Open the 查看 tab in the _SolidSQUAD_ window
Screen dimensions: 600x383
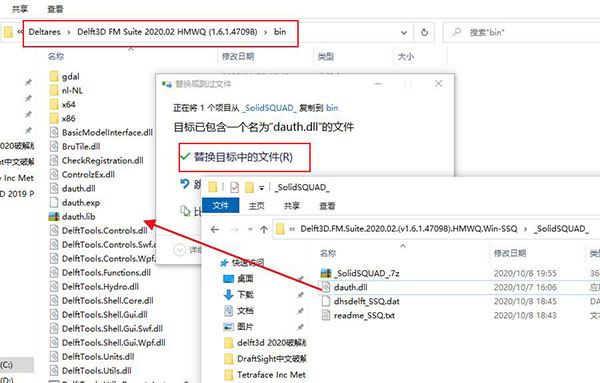(x=327, y=206)
